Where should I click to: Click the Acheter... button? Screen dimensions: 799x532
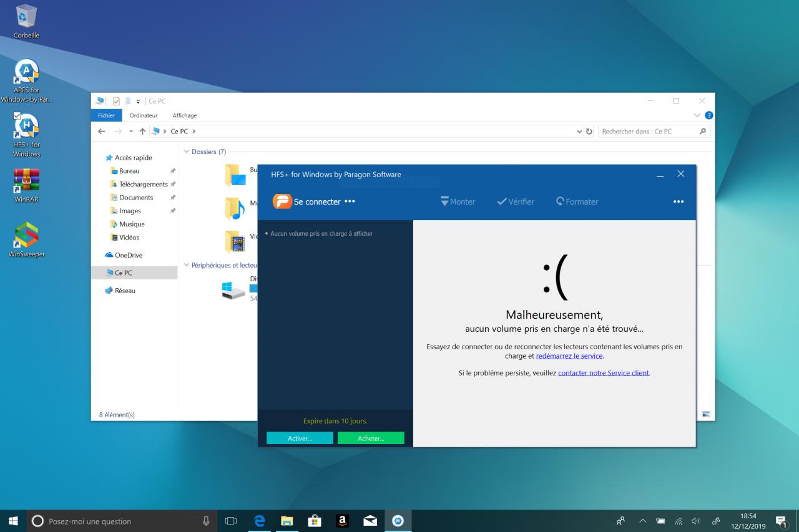click(371, 438)
